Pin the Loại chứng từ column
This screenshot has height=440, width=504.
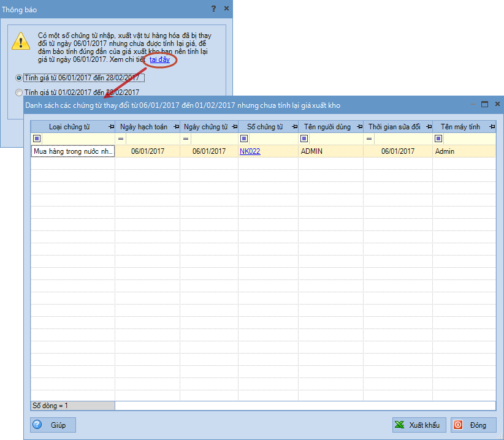point(111,127)
